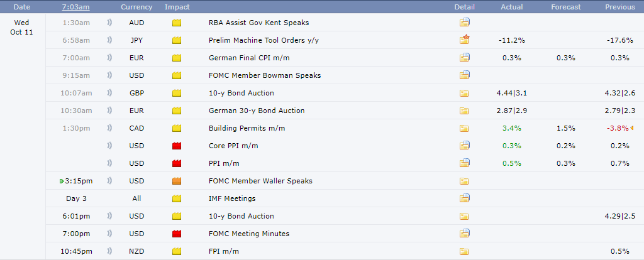Click the red impact icon for Core PPI m/m
644x260 pixels.
pos(177,146)
